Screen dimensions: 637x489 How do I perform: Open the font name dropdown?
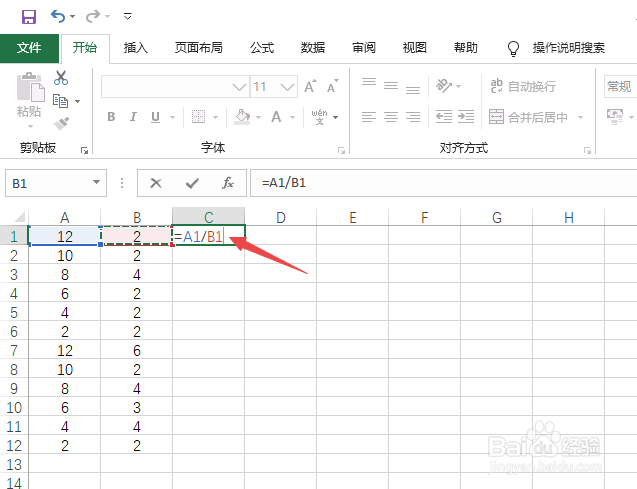click(x=239, y=87)
